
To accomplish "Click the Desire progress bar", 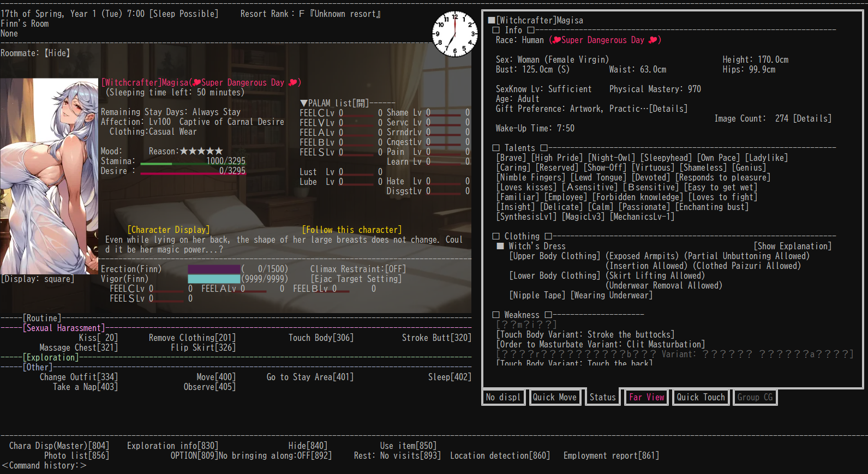I will click(193, 173).
